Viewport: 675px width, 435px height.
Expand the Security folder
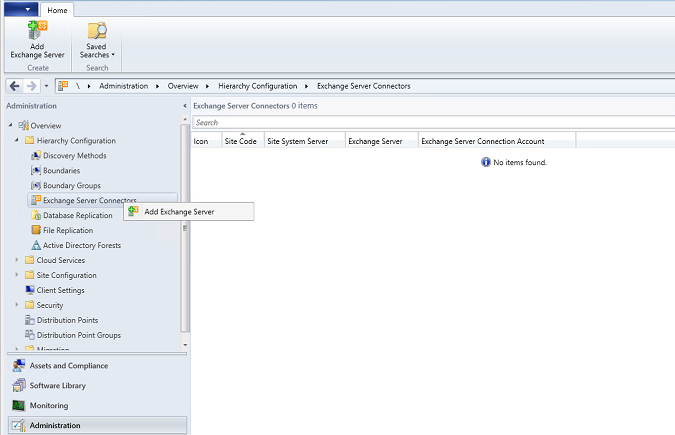pyautogui.click(x=17, y=304)
